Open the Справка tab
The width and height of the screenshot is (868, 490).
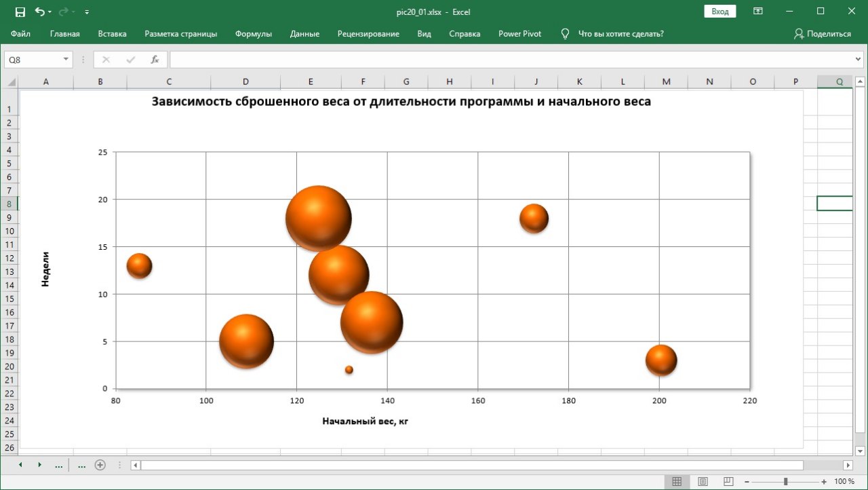pos(465,34)
